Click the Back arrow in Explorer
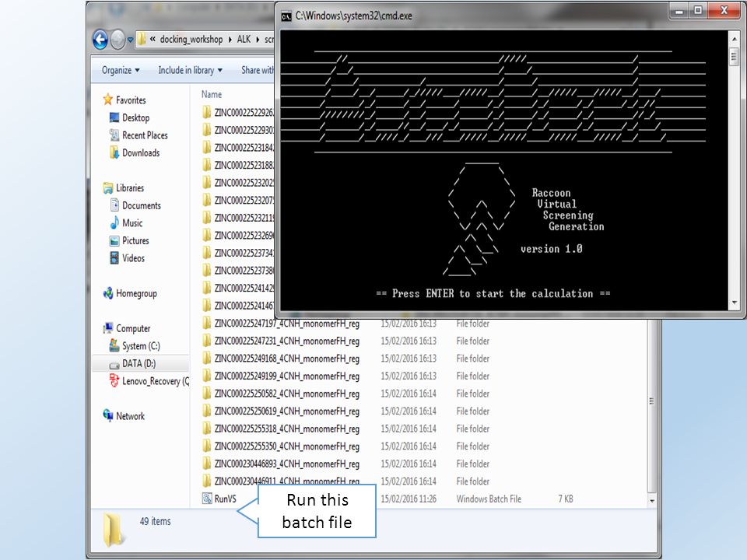 pos(100,40)
